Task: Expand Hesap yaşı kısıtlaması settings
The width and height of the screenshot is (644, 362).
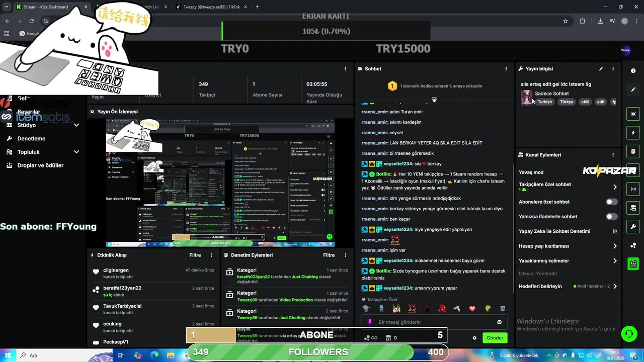Action: click(615, 246)
